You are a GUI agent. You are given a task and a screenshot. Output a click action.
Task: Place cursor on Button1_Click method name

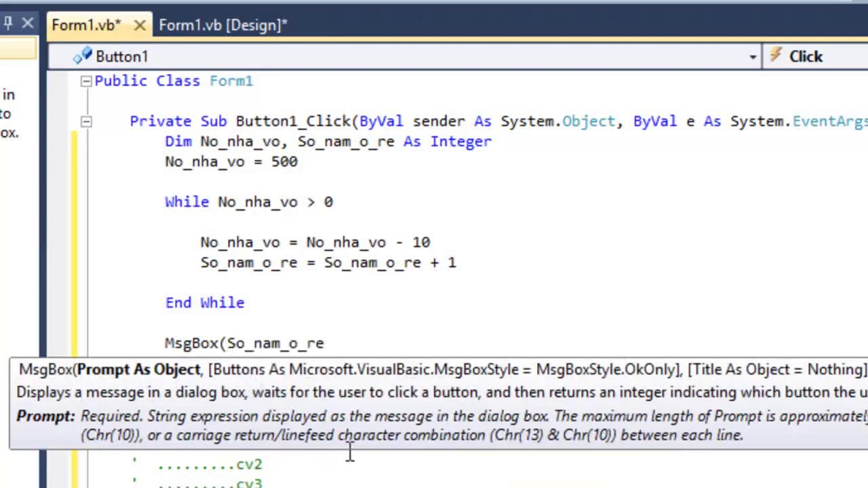click(293, 121)
